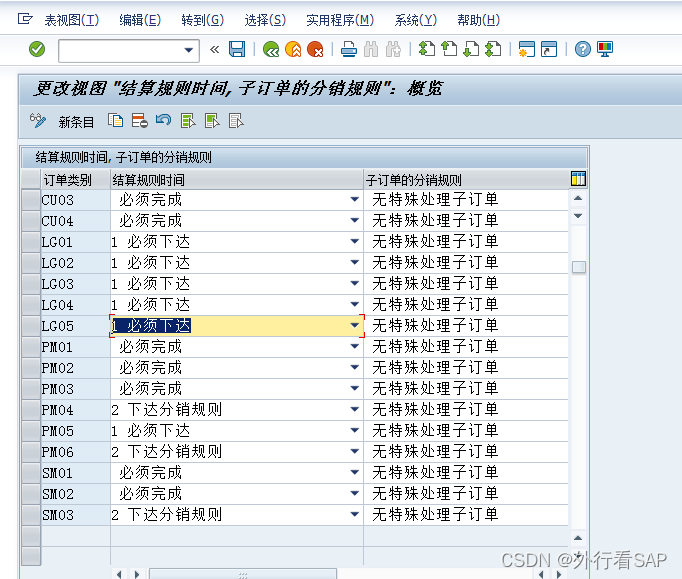Click the 子订单的分销规则 column header
Viewport: 682px width, 579px height.
pyautogui.click(x=466, y=180)
